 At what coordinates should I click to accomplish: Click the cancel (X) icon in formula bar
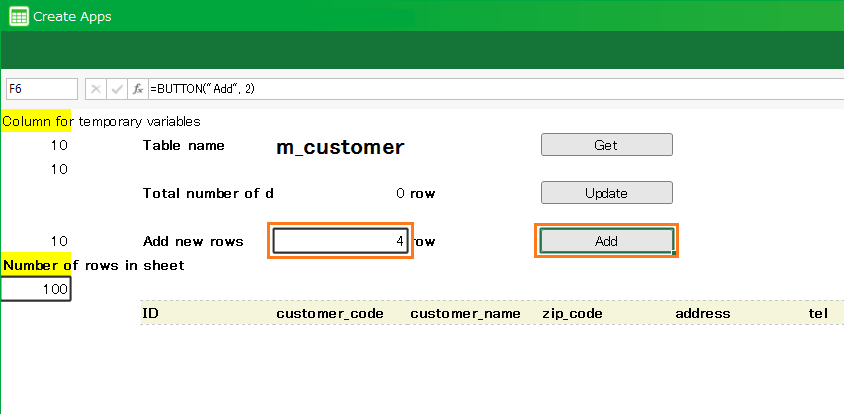(x=96, y=89)
